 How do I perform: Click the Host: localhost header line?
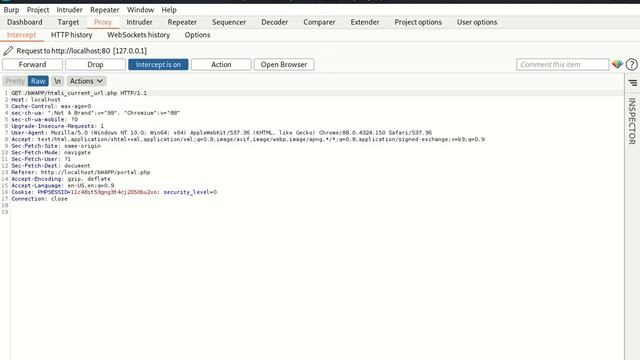tap(36, 100)
